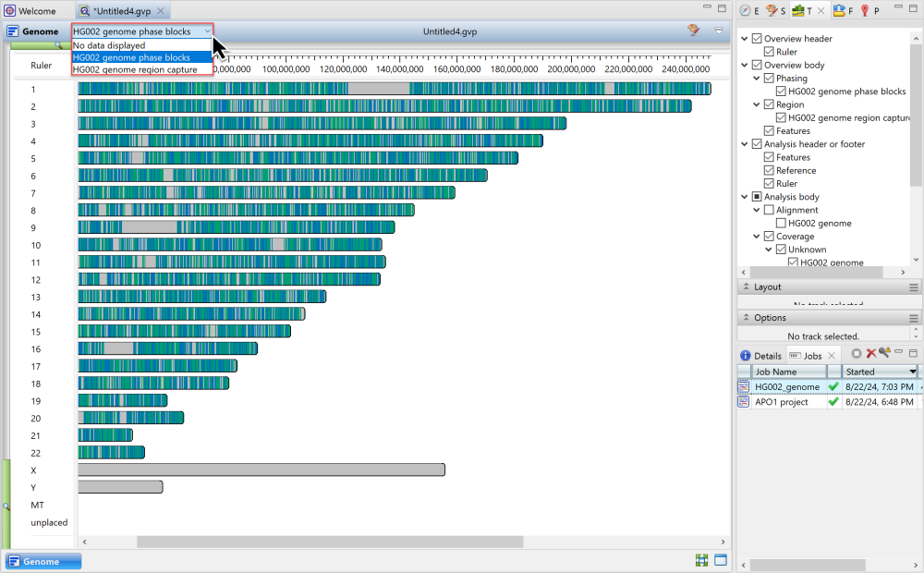Click the Genome button at bottom left
Viewport: 924px width, 573px height.
coord(43,561)
